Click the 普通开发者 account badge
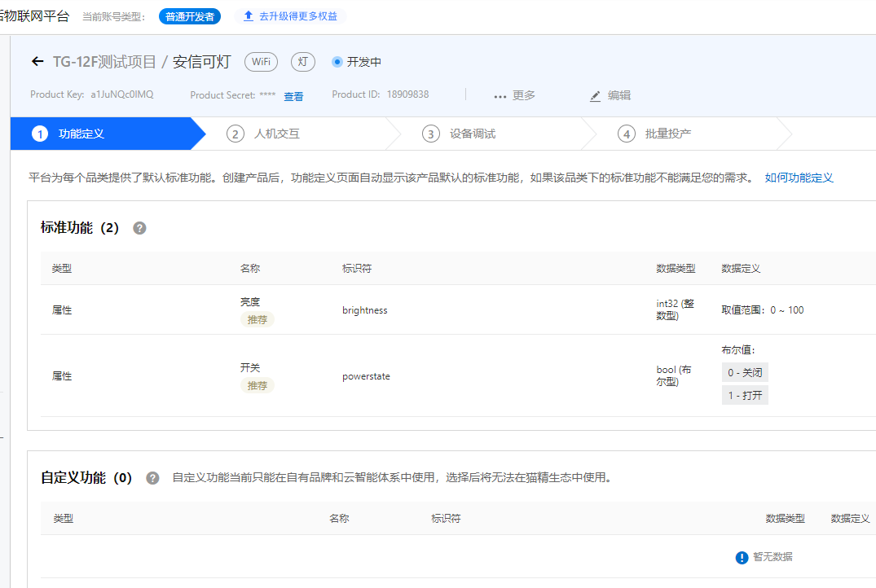 point(190,15)
